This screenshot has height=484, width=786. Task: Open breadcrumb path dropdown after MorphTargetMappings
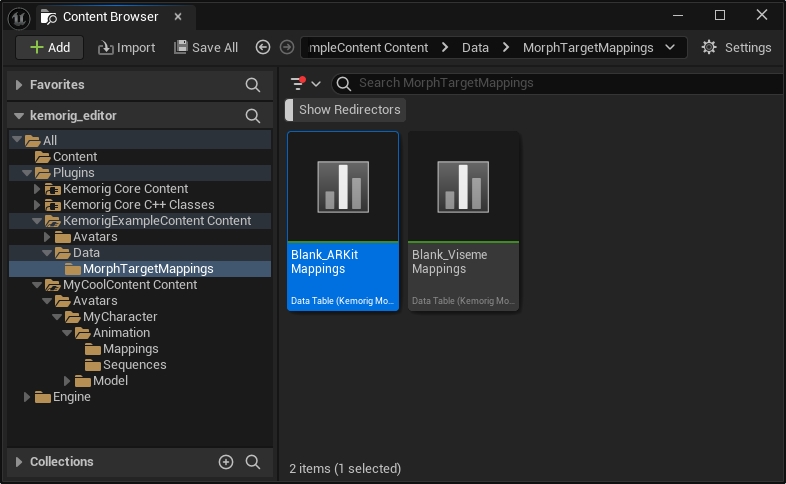coord(669,47)
